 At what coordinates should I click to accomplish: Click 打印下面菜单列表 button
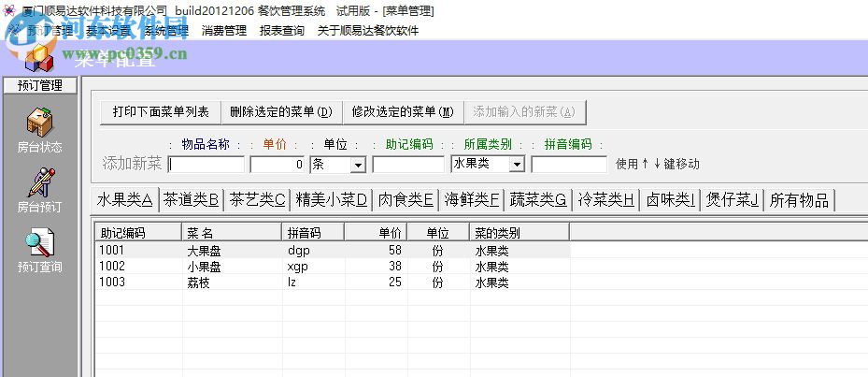(161, 112)
